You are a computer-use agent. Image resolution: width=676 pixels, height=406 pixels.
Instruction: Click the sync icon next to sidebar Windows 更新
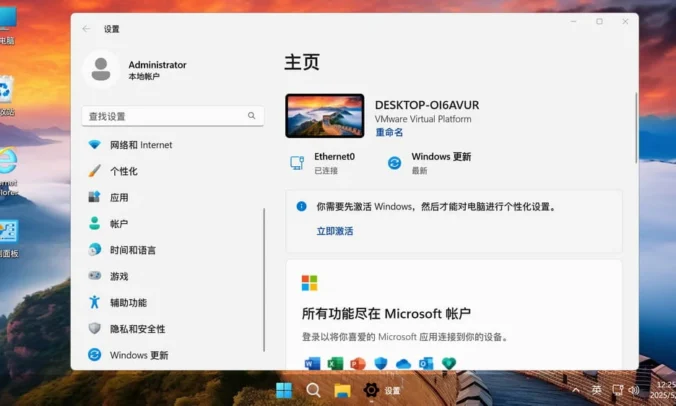94,355
